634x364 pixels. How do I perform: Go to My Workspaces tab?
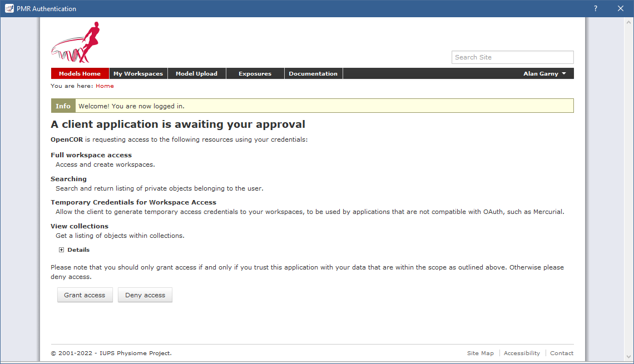[x=138, y=73]
